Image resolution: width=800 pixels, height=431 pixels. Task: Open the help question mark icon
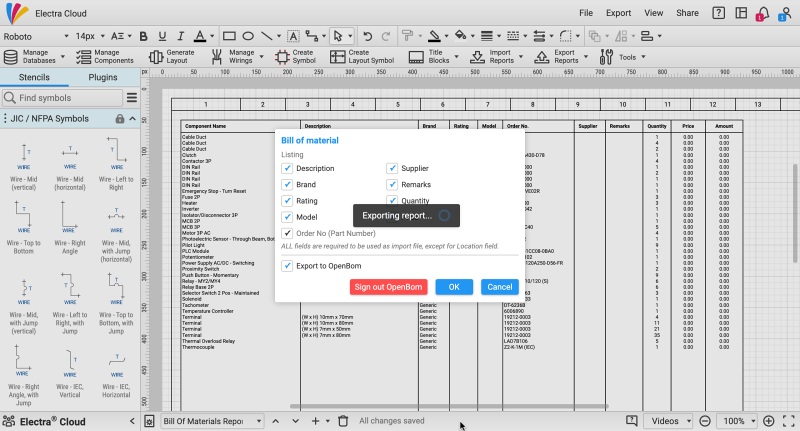tap(718, 13)
